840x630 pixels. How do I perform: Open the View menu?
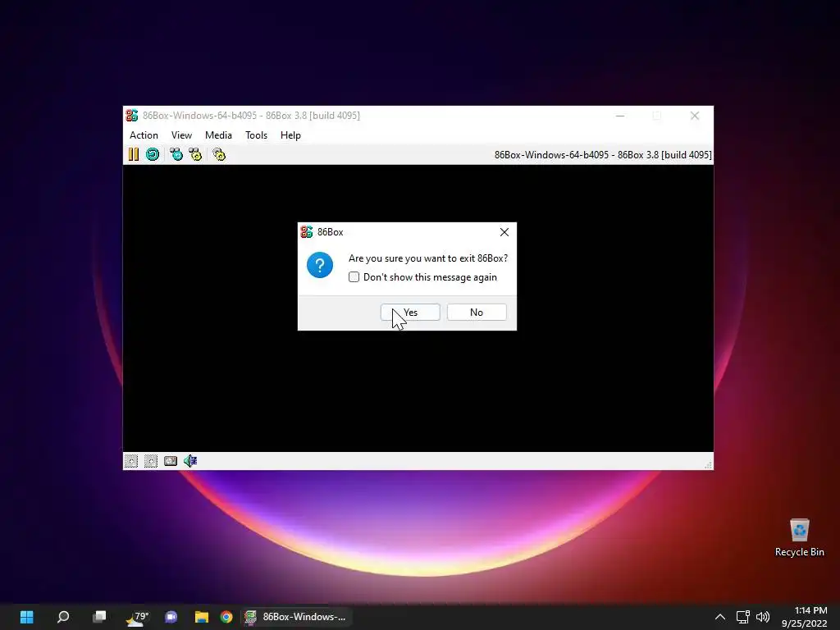(x=181, y=135)
